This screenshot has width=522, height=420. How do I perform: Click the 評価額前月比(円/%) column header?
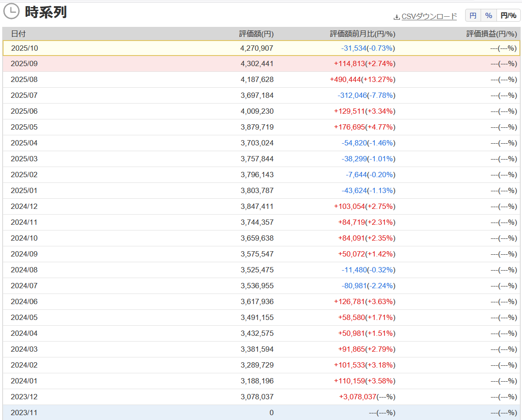[362, 34]
